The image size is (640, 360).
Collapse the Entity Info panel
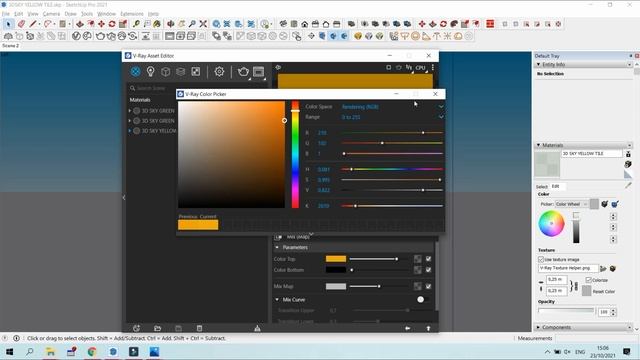click(538, 64)
